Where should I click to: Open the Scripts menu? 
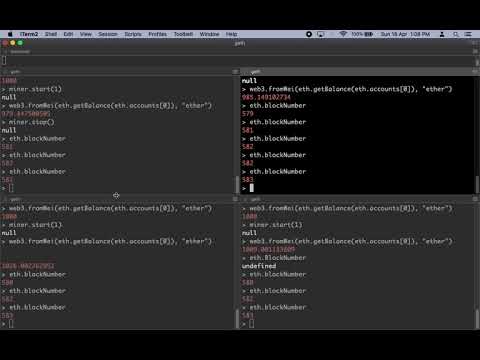point(133,34)
